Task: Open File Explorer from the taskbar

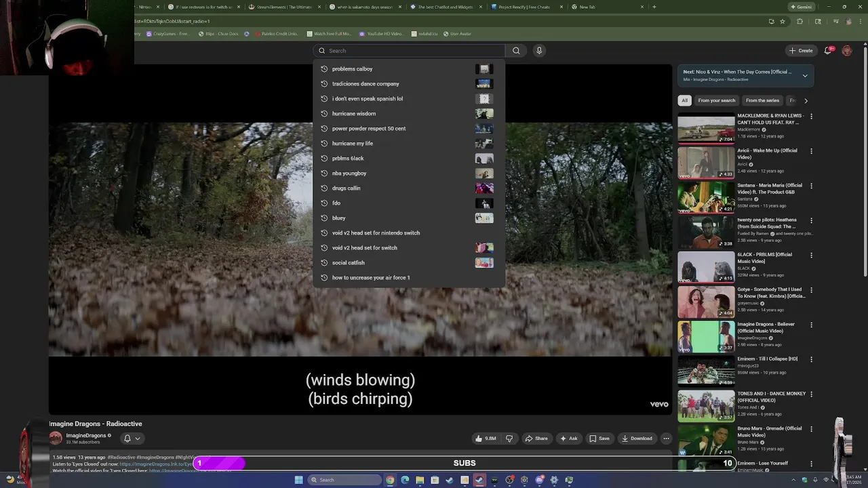Action: click(x=420, y=480)
